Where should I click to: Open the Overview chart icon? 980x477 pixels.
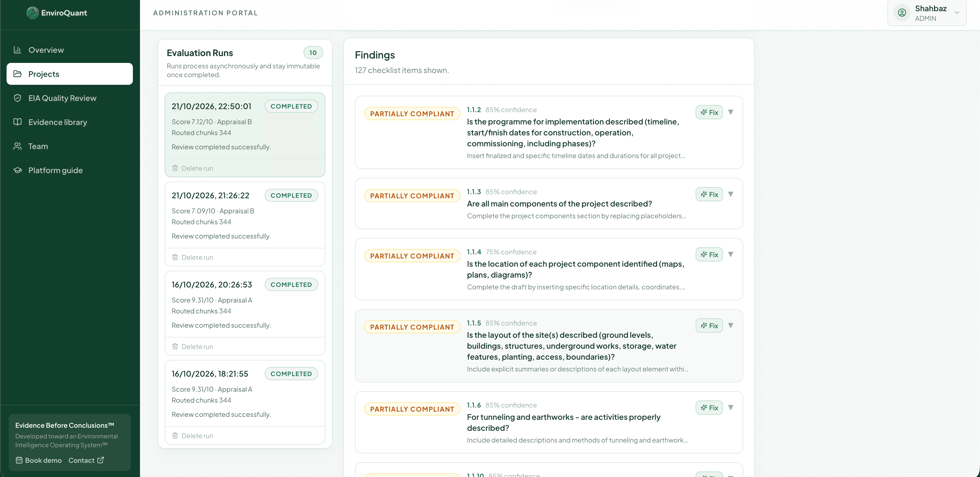coord(17,50)
